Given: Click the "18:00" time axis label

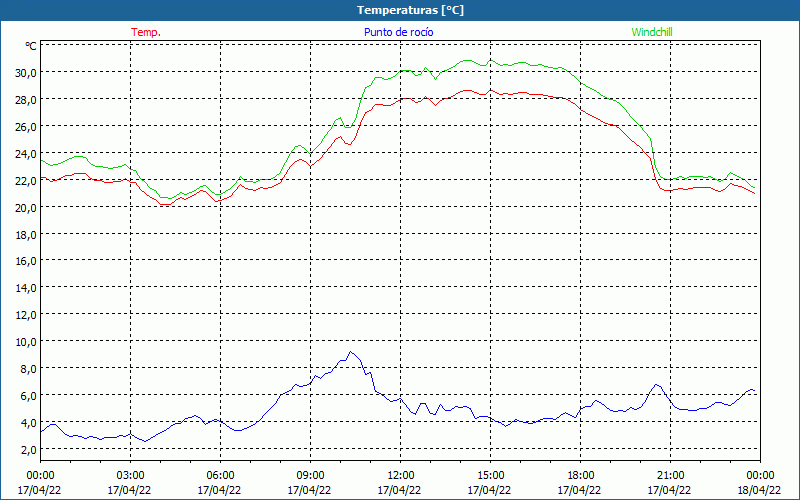Looking at the screenshot, I should [x=581, y=476].
